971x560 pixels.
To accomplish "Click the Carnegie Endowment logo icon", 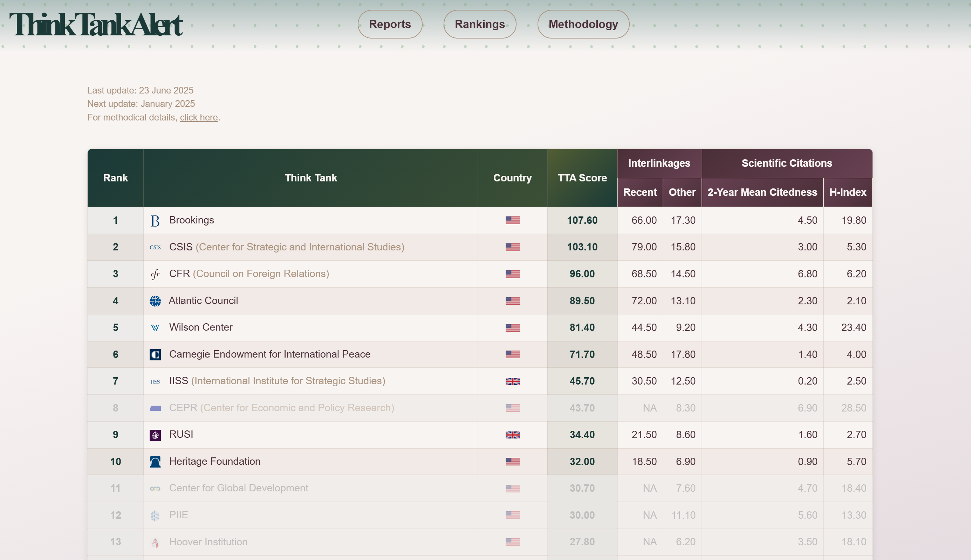I will pyautogui.click(x=155, y=355).
